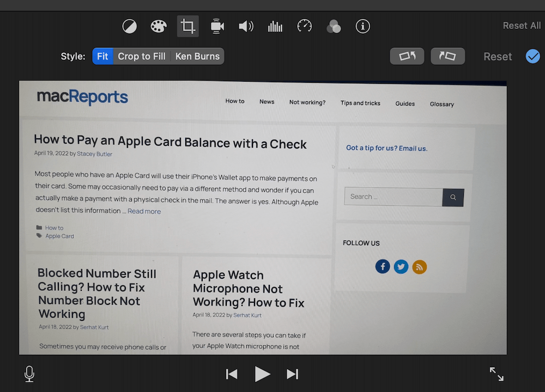545x392 pixels.
Task: Click the Read more link
Action: pos(144,211)
